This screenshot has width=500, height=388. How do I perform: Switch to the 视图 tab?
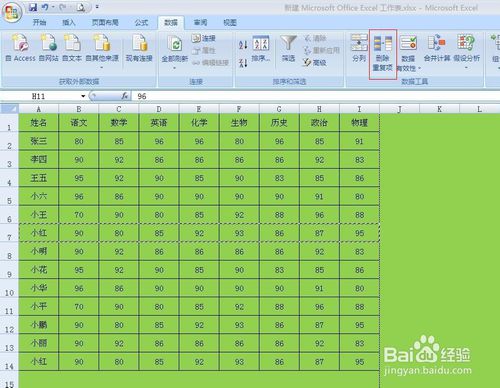coord(230,22)
